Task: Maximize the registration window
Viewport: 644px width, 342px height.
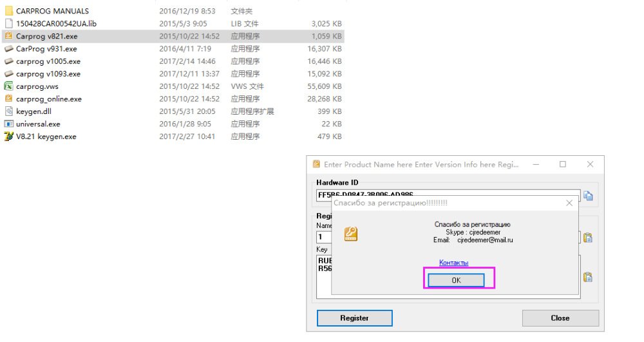Action: point(563,164)
